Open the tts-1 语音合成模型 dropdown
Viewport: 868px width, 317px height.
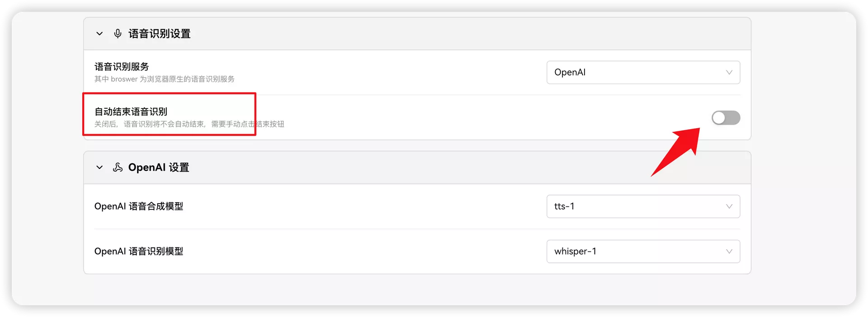pyautogui.click(x=642, y=206)
